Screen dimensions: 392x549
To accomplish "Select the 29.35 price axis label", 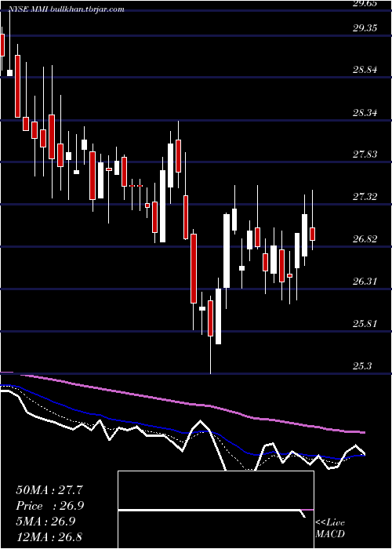I will point(365,28).
